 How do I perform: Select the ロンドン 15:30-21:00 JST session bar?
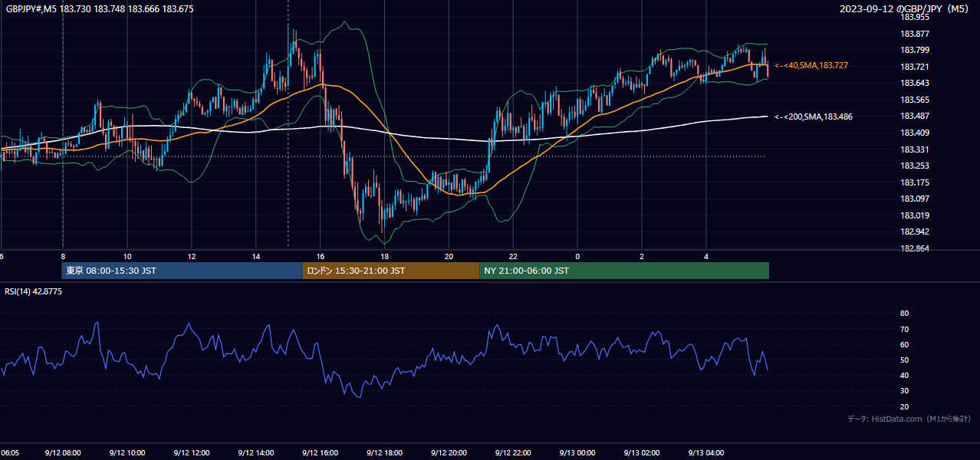pos(391,271)
